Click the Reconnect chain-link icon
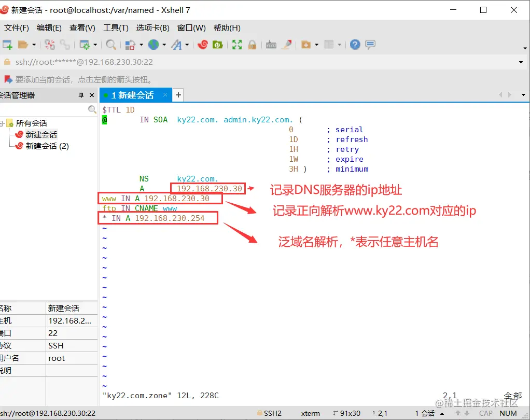Screen dimensions: 530x420 click(64, 45)
